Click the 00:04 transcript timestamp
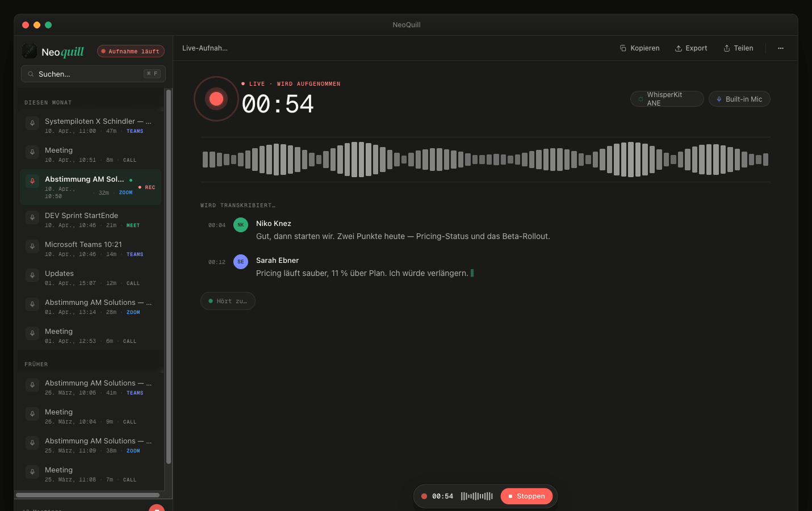The height and width of the screenshot is (511, 812). pos(217,225)
